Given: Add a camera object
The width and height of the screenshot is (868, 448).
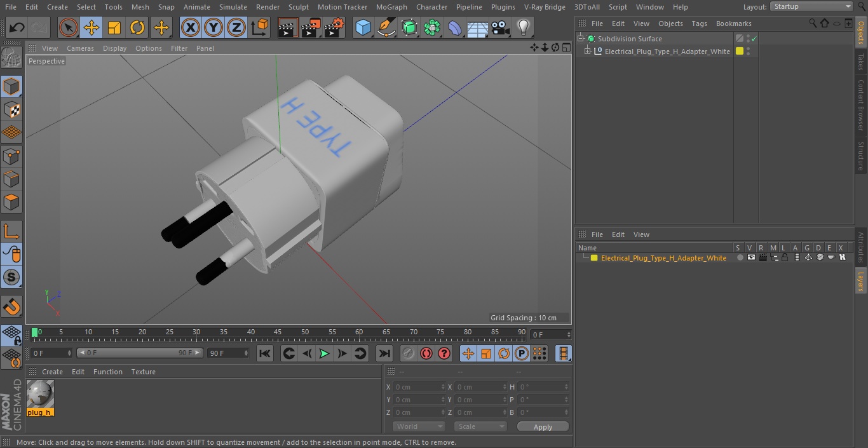Looking at the screenshot, I should (501, 28).
